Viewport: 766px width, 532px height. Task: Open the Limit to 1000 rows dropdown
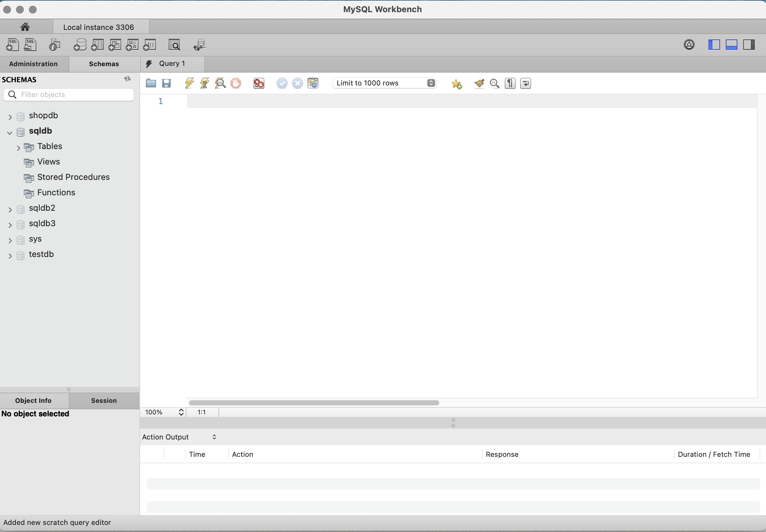(x=384, y=83)
